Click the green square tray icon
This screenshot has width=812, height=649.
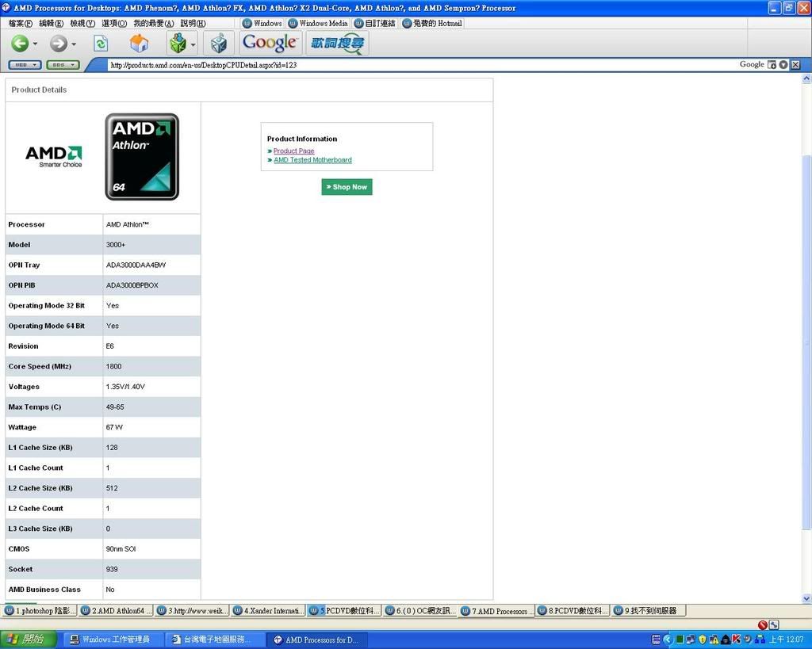click(x=680, y=639)
